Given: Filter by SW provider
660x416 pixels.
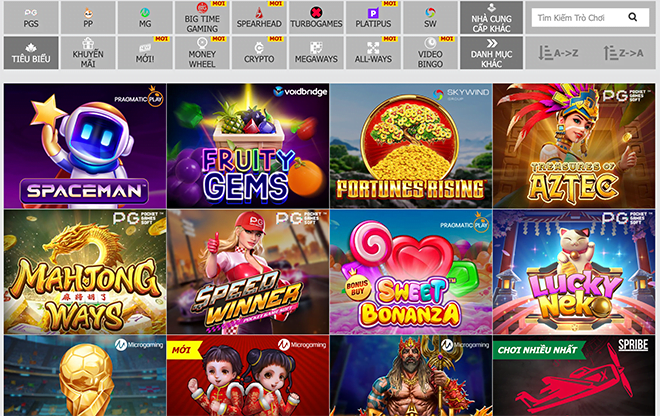Looking at the screenshot, I should [430, 18].
